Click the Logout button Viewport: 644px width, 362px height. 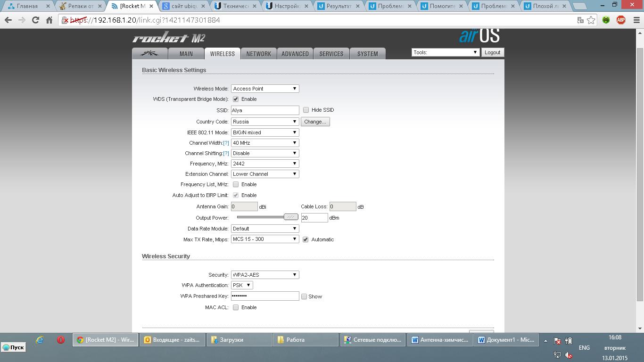pos(492,52)
